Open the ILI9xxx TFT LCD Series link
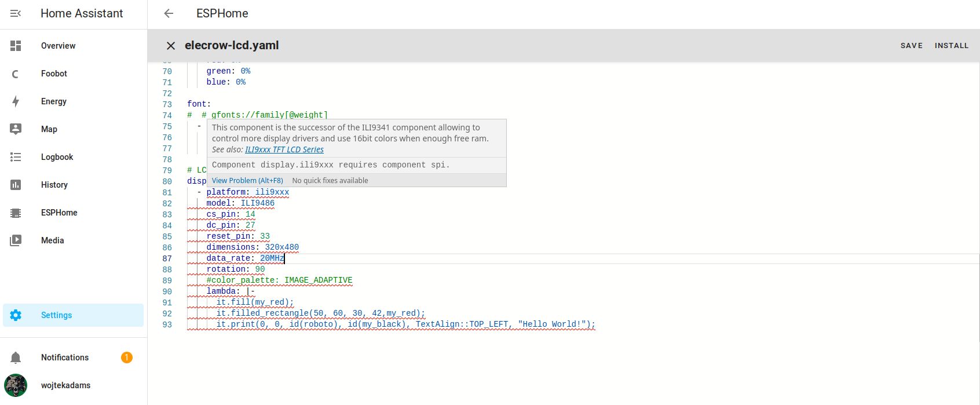 284,149
